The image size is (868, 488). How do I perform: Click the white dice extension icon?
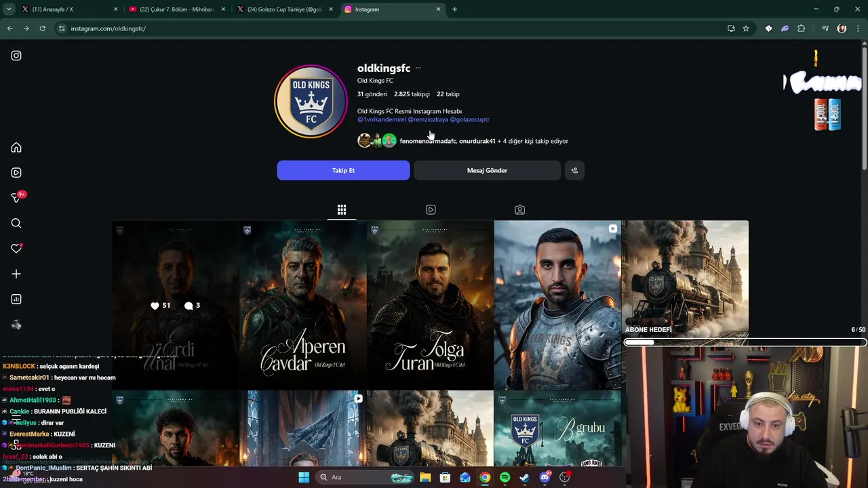(768, 28)
